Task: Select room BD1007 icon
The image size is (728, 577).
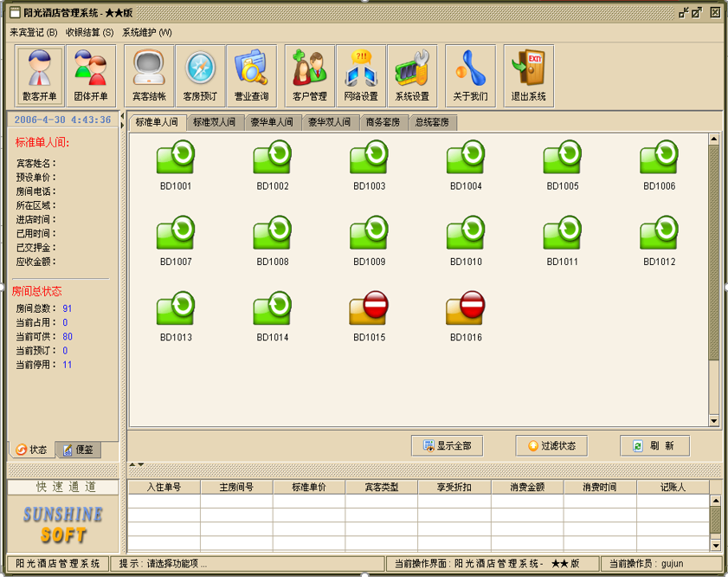Action: tap(176, 233)
